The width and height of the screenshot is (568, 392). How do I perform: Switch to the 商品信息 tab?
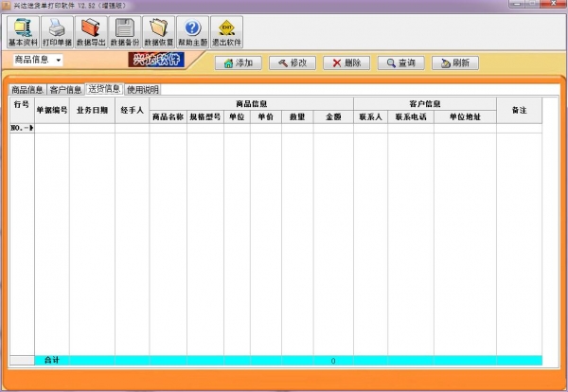pos(27,90)
